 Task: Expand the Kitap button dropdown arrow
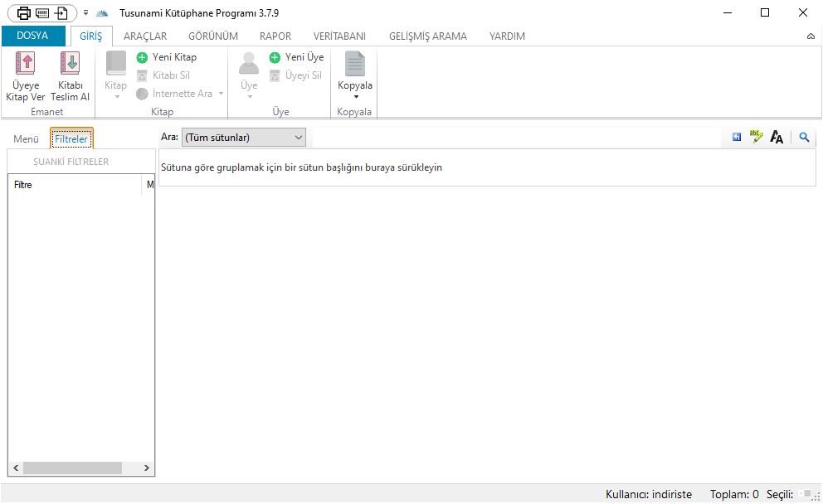[x=117, y=96]
